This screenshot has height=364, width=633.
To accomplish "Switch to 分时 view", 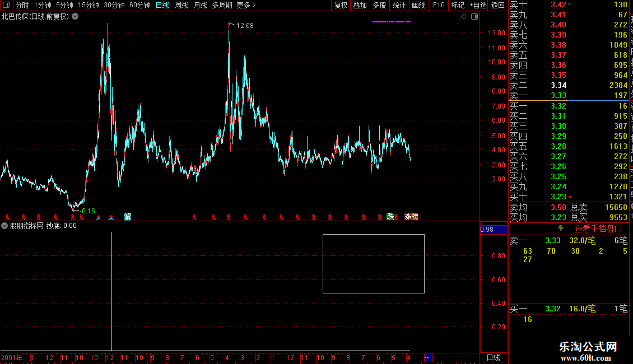I will point(22,5).
